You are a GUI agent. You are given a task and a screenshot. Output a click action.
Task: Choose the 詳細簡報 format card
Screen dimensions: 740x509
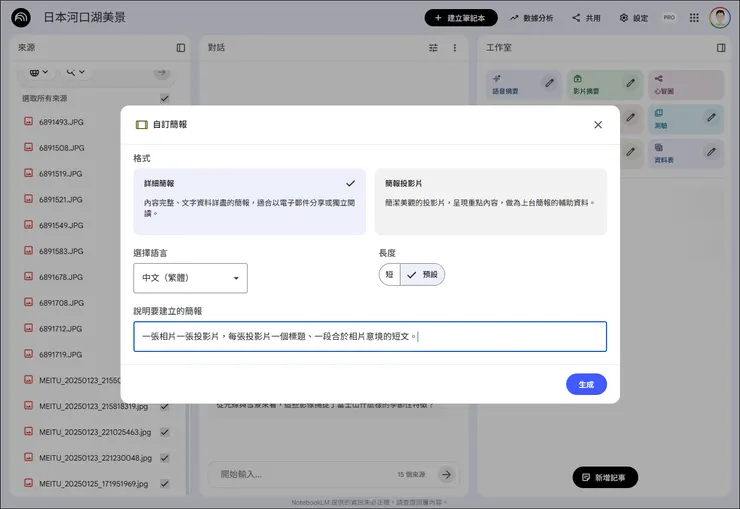coord(250,201)
